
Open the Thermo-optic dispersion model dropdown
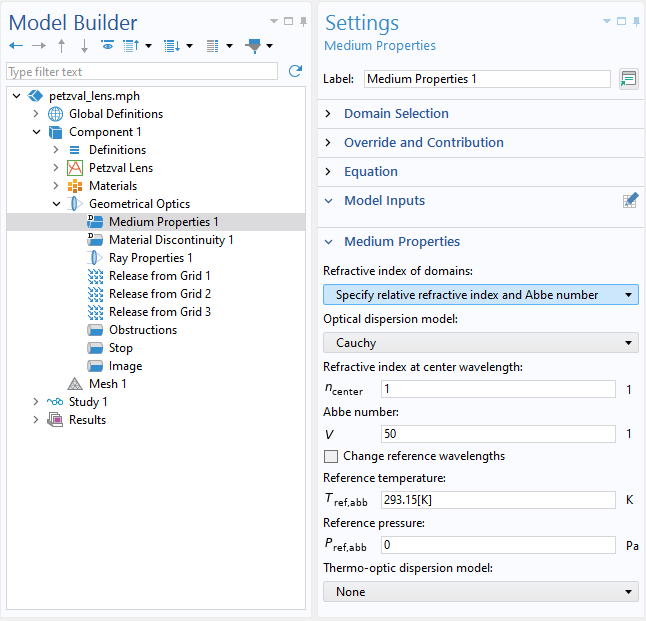pyautogui.click(x=480, y=592)
